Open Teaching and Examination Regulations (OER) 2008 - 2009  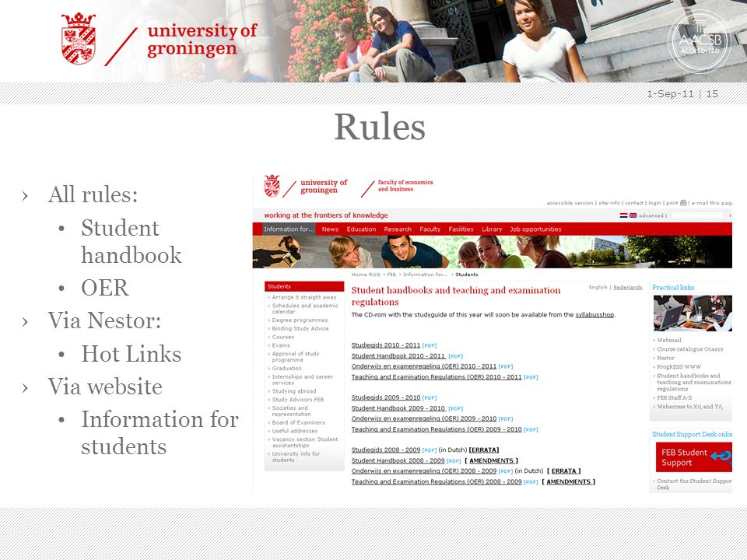click(437, 481)
